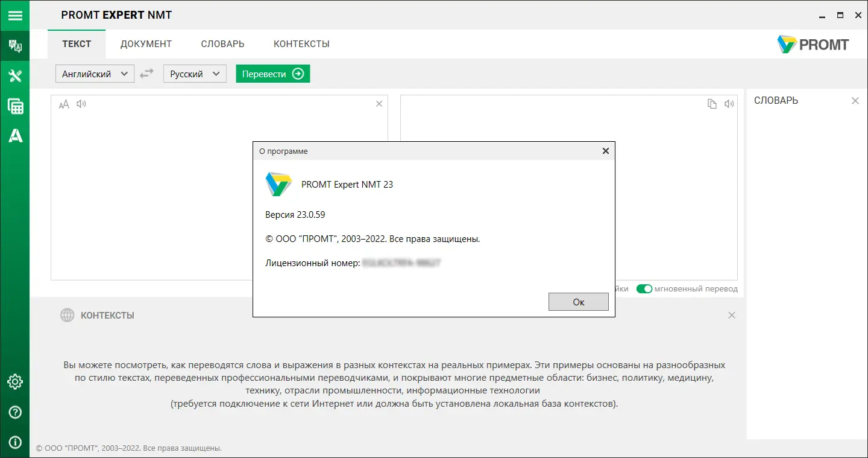Viewport: 868px width, 458px height.
Task: Open the translator icon in sidebar
Action: coord(15,46)
